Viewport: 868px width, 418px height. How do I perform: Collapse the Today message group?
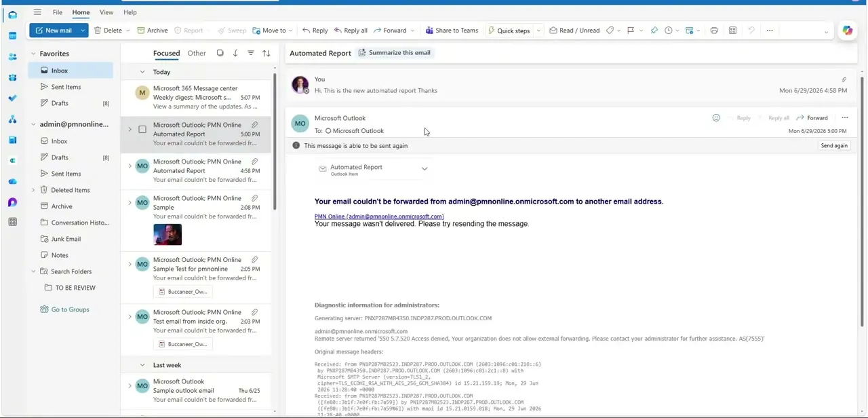tap(142, 72)
